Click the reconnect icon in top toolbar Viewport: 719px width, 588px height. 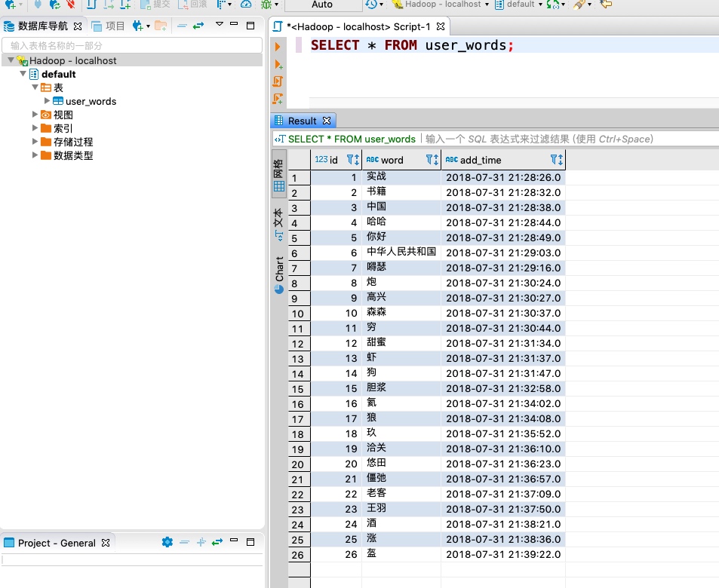(54, 4)
